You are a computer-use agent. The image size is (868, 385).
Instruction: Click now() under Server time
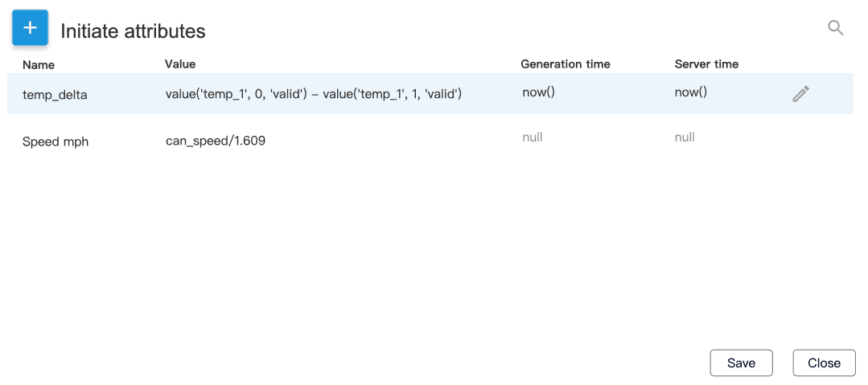690,92
